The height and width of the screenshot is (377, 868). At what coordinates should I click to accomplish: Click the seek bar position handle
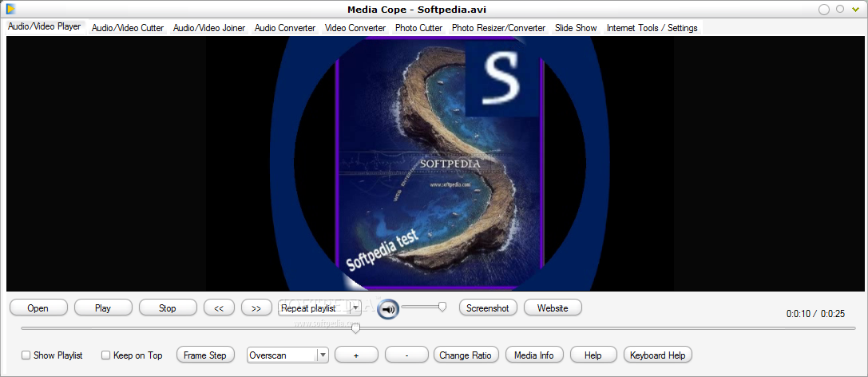[x=356, y=328]
